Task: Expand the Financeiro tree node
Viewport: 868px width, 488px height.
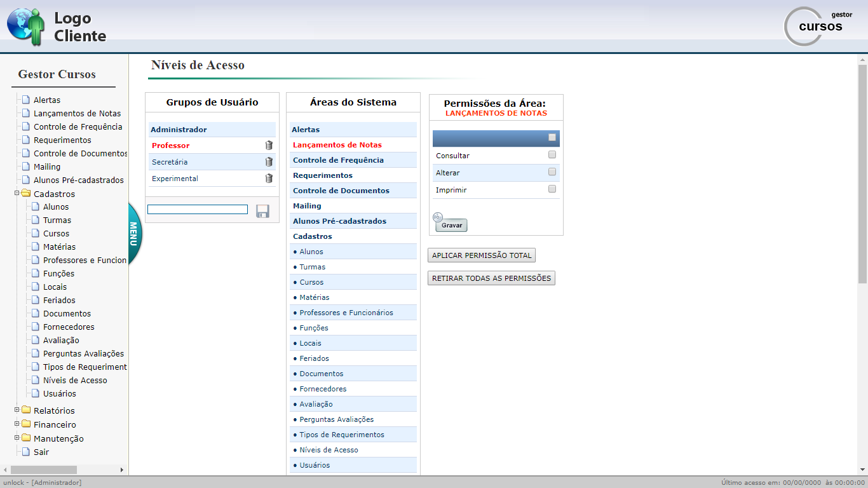Action: coord(17,424)
